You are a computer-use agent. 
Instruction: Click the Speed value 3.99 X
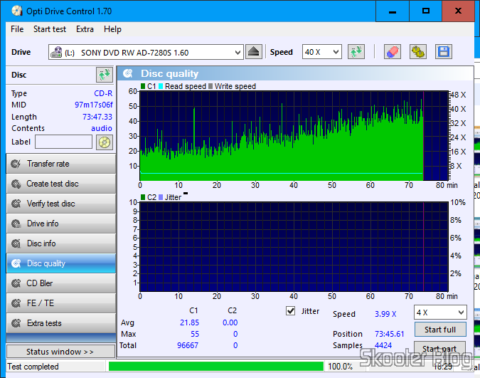point(385,314)
